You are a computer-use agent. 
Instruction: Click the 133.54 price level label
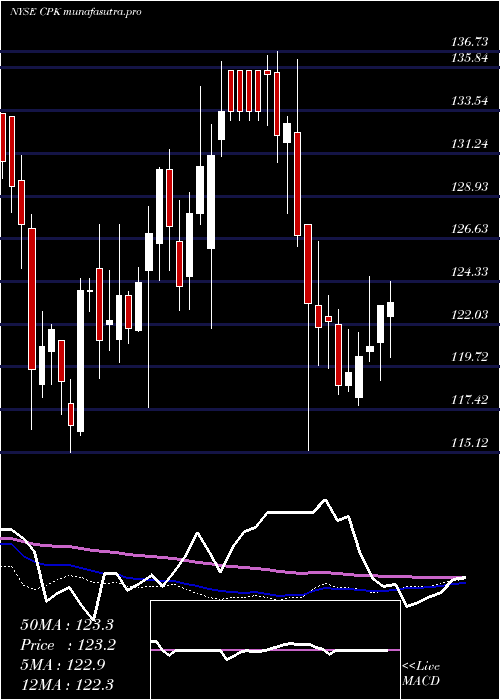point(470,101)
